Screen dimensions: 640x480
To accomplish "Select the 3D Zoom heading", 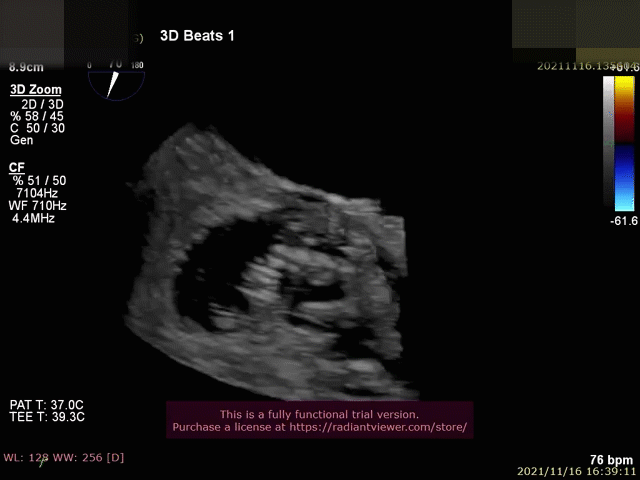I will coord(36,90).
